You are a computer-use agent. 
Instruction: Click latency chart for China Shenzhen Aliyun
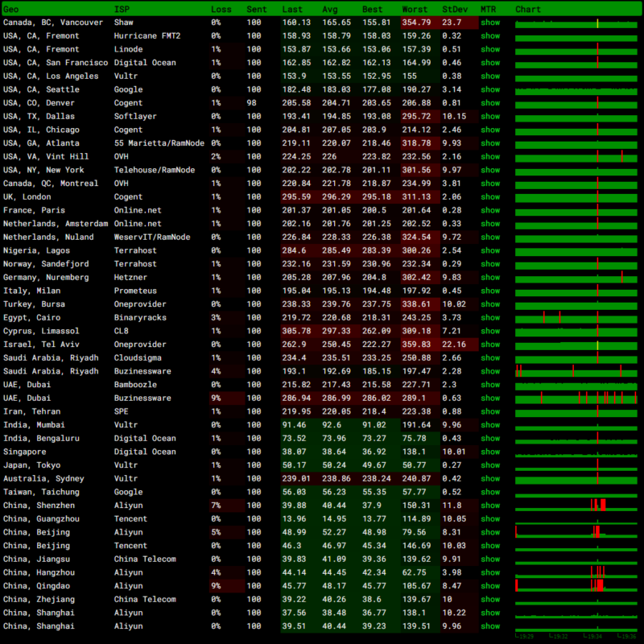click(x=576, y=506)
